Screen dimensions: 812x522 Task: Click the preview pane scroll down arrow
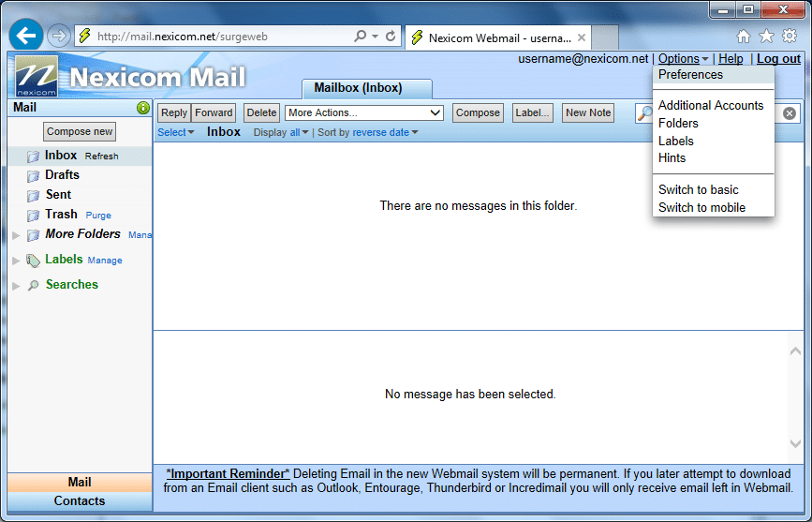pos(795,443)
